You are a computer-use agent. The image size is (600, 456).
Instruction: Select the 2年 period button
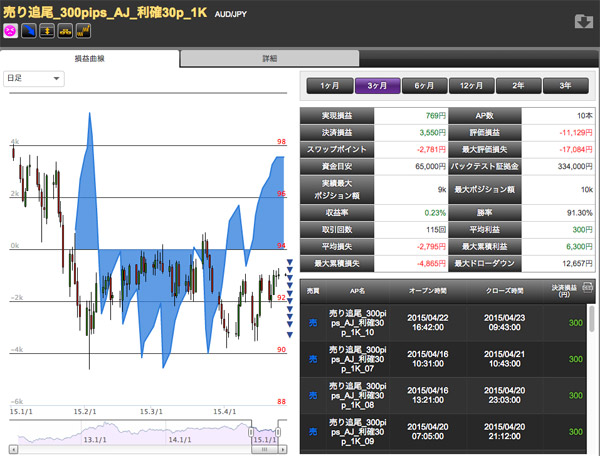point(518,86)
